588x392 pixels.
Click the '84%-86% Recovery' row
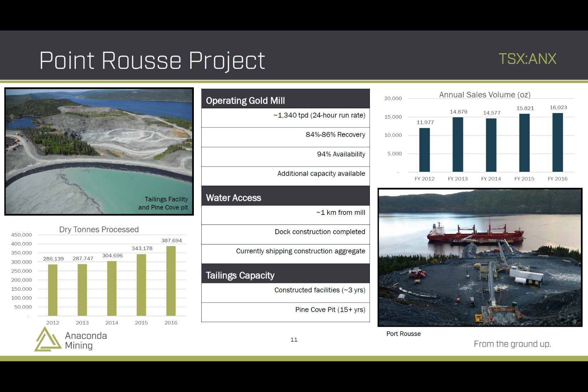pyautogui.click(x=285, y=137)
